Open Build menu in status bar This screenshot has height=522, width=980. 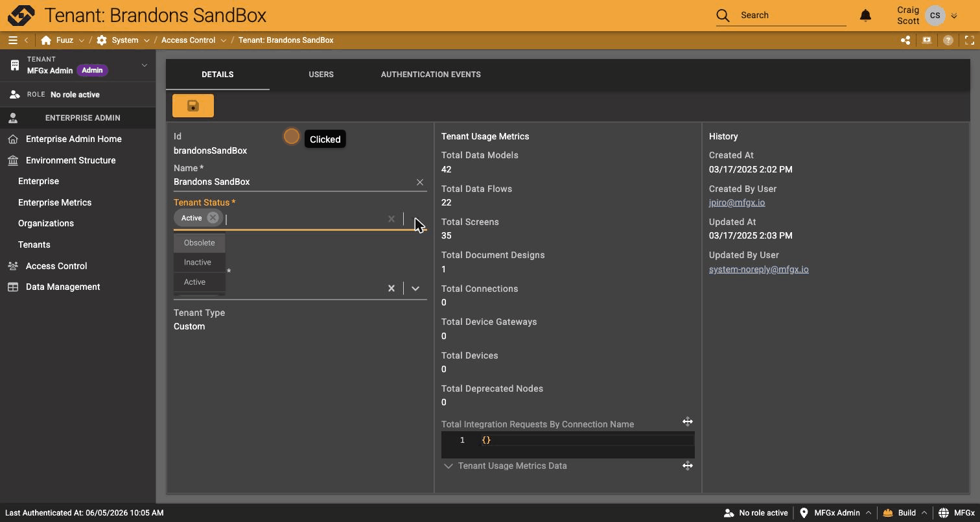[905, 513]
